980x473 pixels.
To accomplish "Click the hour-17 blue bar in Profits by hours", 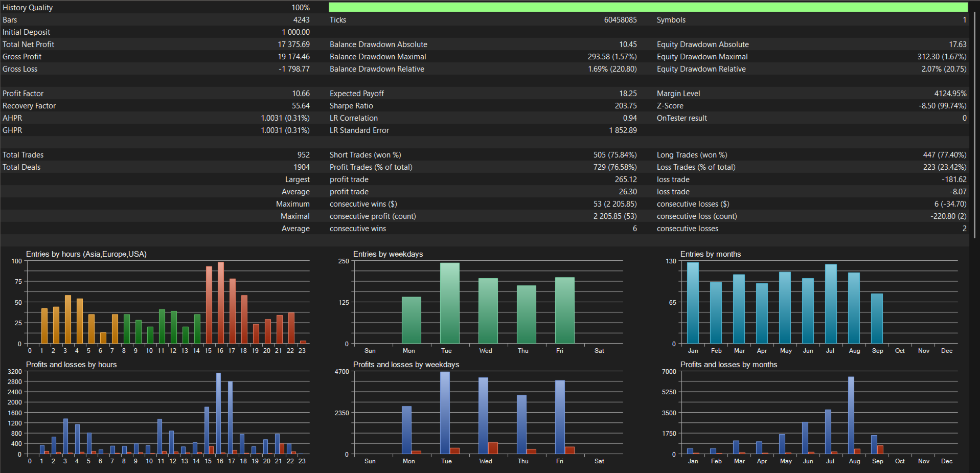I will click(230, 418).
